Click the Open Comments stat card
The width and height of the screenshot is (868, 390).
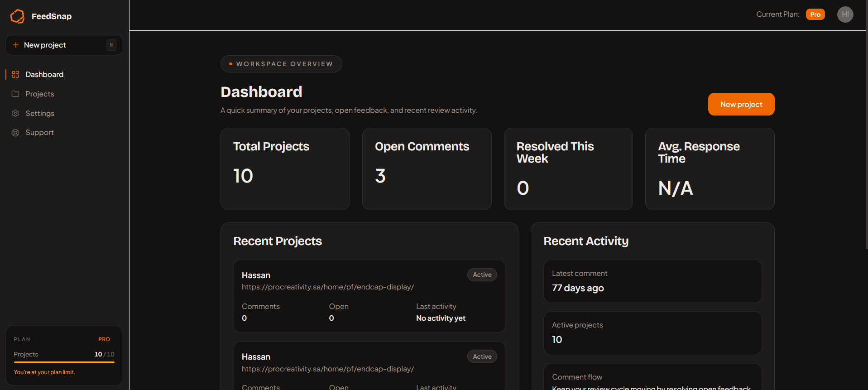pos(427,169)
